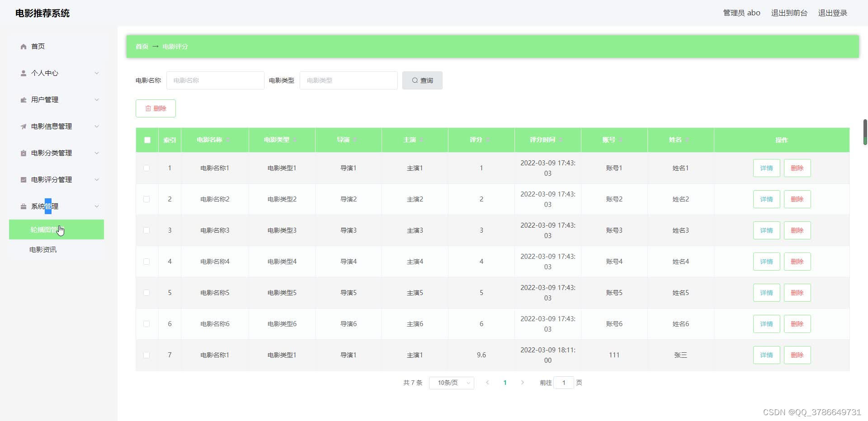Check the checkbox for row 4
This screenshot has width=868, height=421.
coord(146,262)
